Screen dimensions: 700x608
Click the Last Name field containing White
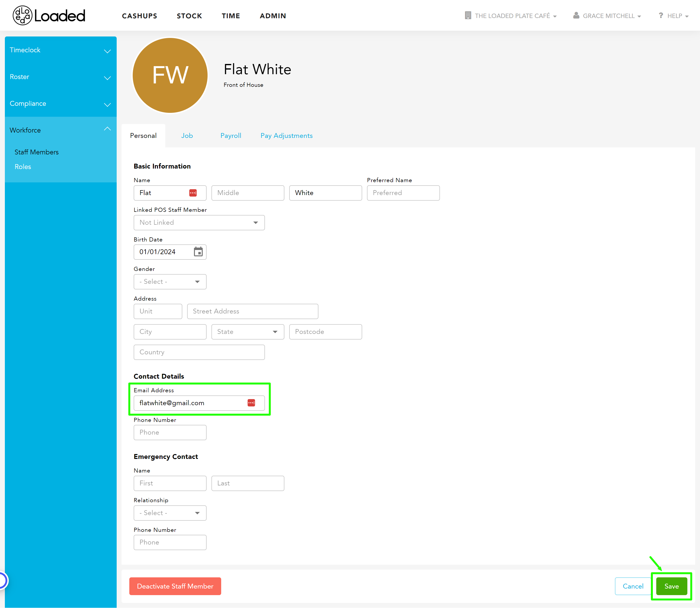pyautogui.click(x=326, y=193)
